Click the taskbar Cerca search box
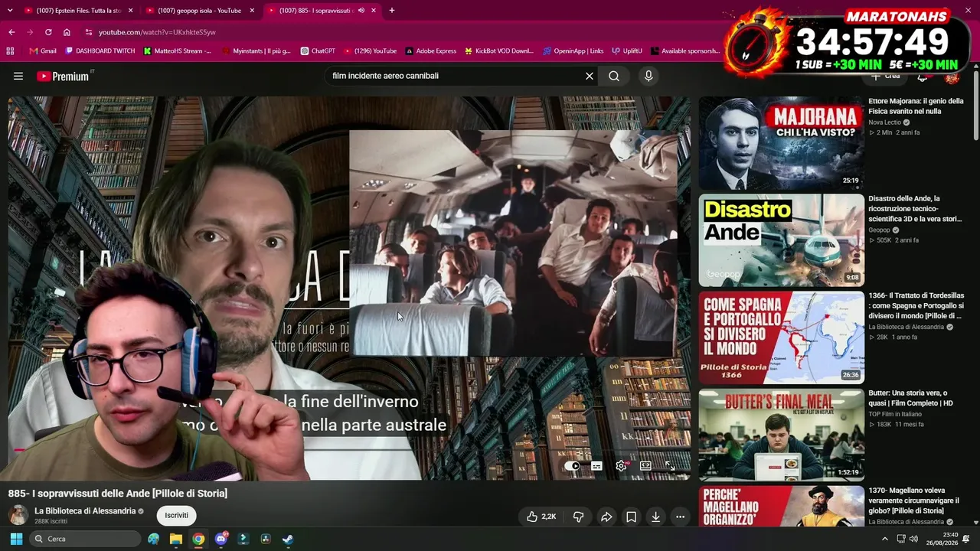The width and height of the screenshot is (980, 551). pos(85,539)
